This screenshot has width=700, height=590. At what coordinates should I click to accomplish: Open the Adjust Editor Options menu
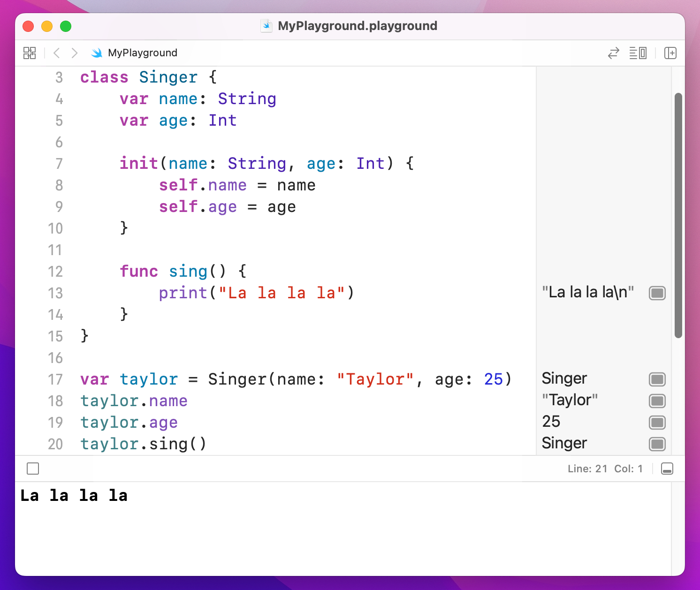638,53
